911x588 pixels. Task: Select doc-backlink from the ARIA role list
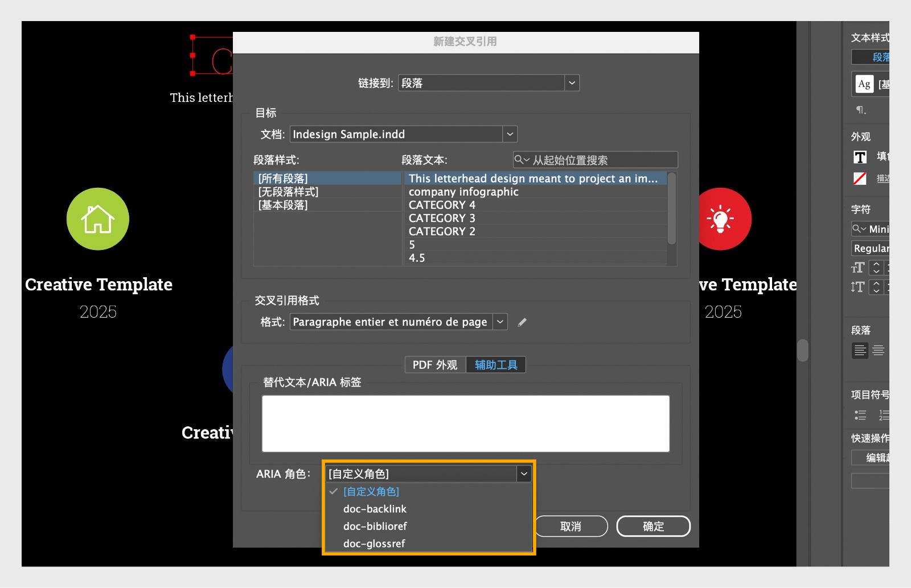374,509
